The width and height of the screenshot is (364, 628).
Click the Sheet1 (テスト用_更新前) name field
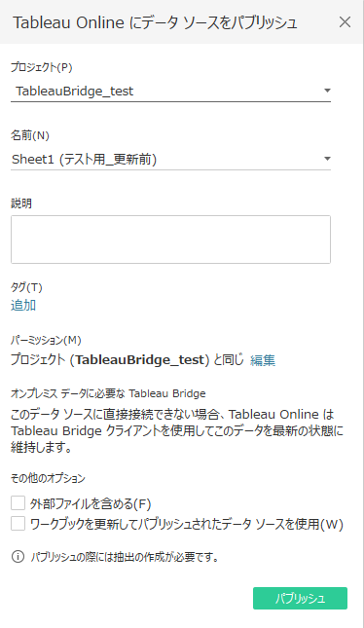pyautogui.click(x=170, y=159)
